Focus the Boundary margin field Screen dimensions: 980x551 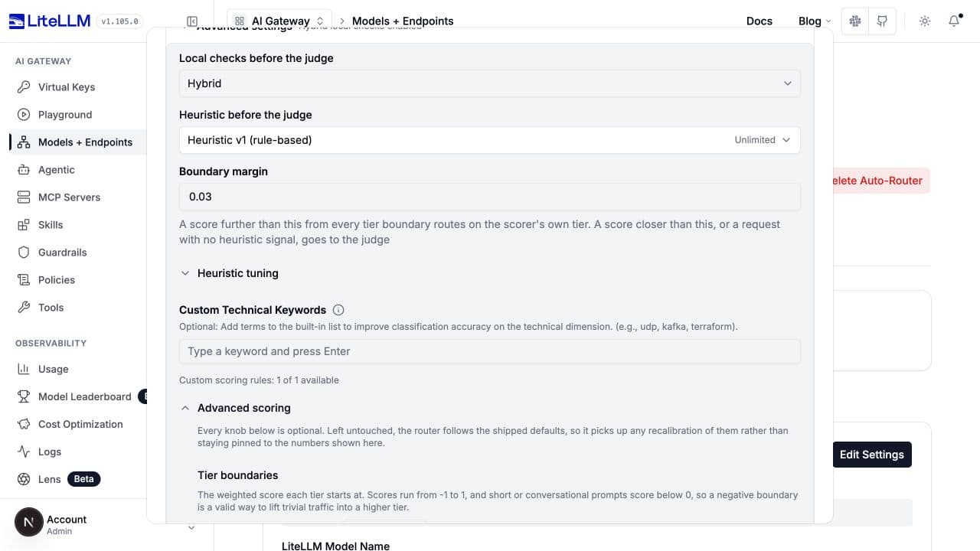click(490, 197)
